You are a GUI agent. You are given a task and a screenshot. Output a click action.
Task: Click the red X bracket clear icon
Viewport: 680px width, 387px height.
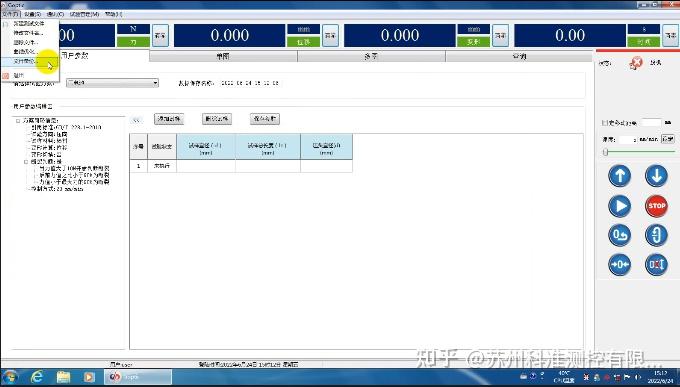(656, 265)
